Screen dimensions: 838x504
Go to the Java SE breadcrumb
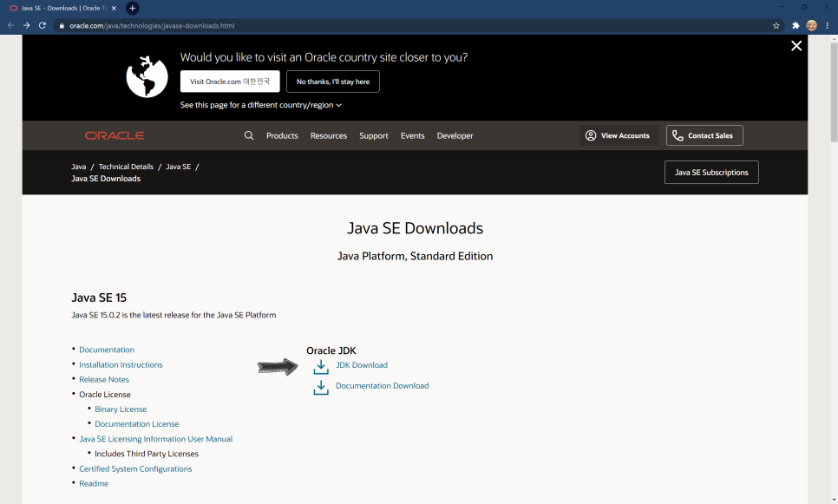179,167
